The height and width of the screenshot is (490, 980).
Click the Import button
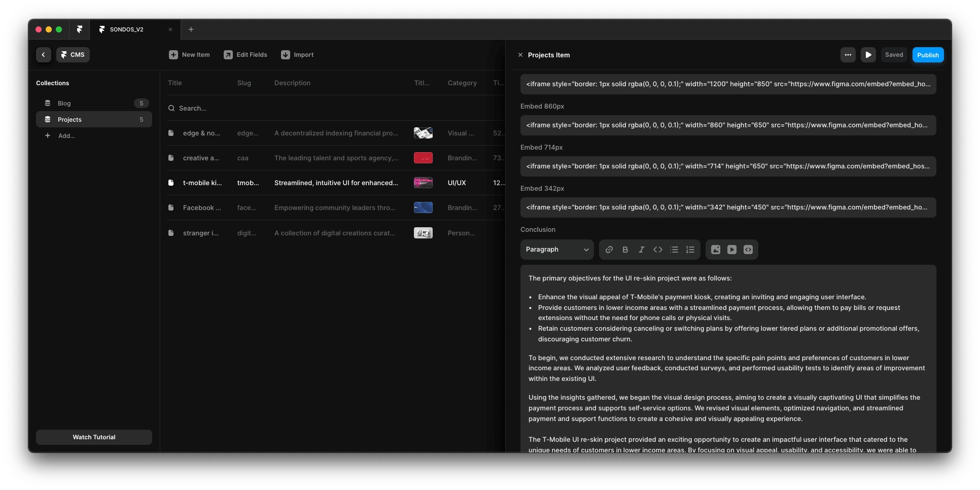[297, 55]
